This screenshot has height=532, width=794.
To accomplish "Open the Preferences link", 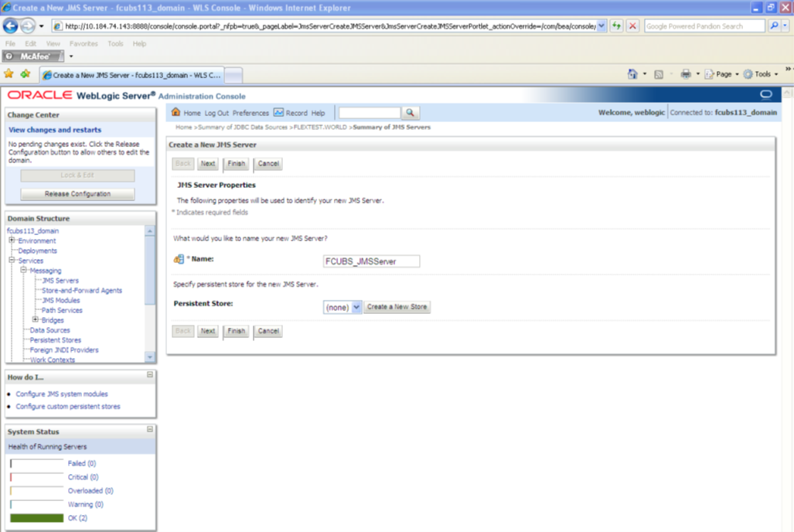I will (x=250, y=113).
